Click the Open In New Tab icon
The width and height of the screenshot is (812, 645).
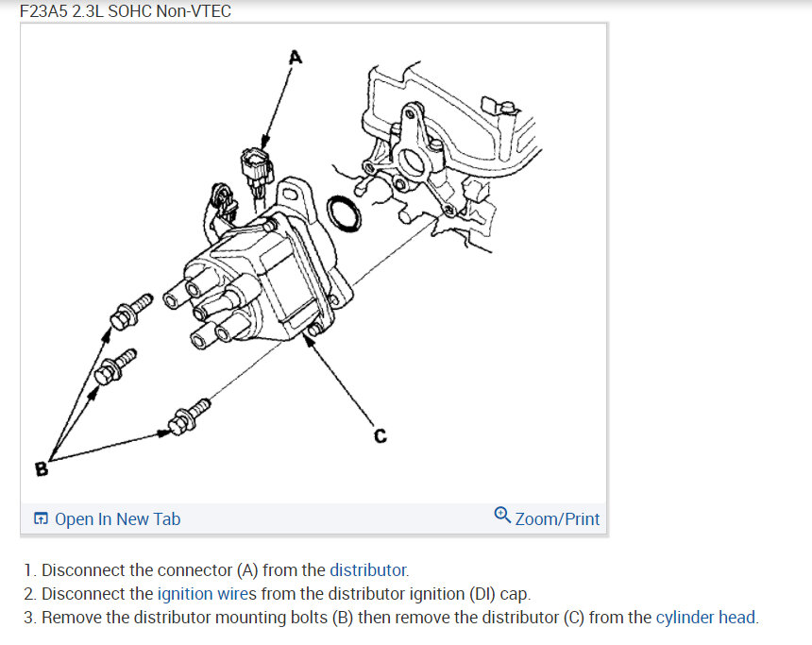(41, 518)
